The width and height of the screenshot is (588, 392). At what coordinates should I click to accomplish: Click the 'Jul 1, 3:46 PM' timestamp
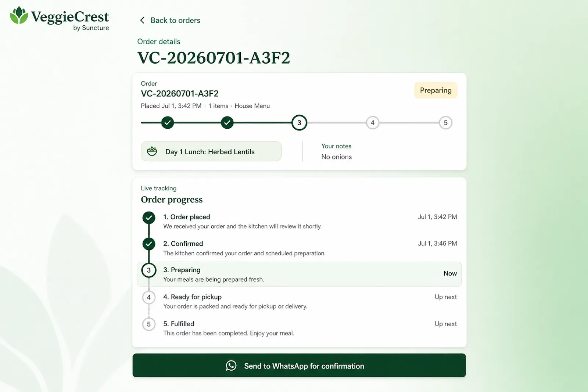[x=437, y=244]
